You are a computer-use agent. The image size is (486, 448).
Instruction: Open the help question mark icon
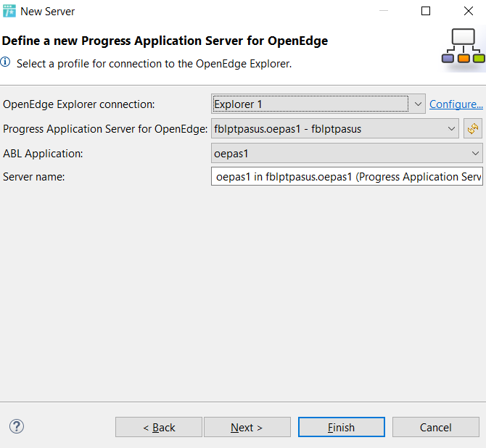point(17,427)
